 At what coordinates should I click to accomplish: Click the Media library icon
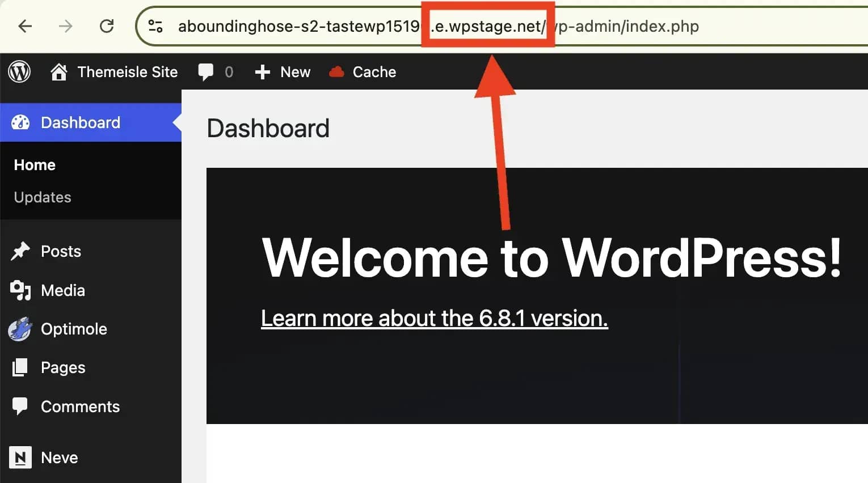(x=20, y=290)
